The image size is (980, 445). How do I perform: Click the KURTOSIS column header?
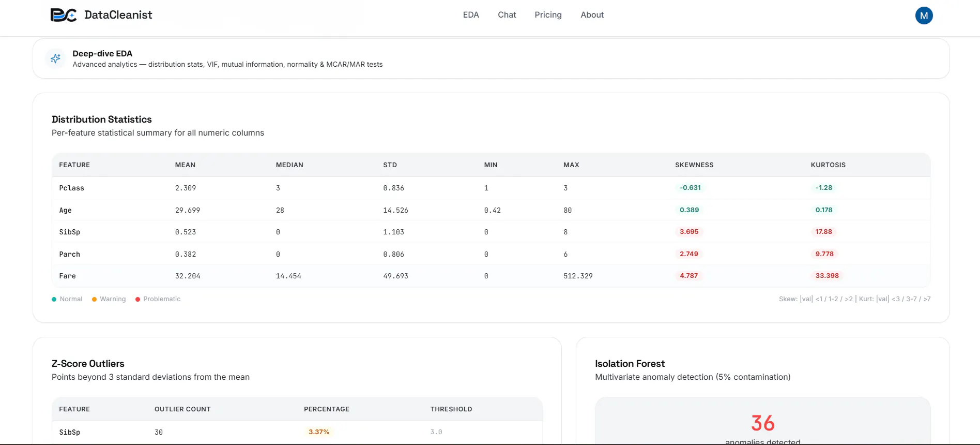(x=828, y=165)
